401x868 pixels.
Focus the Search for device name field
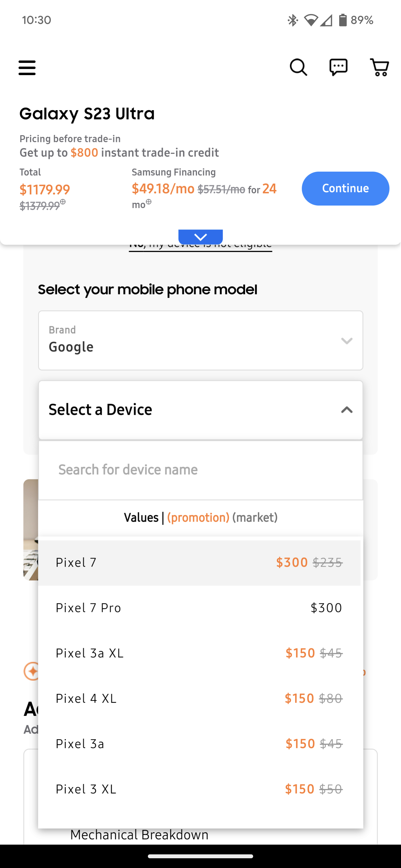click(x=200, y=470)
